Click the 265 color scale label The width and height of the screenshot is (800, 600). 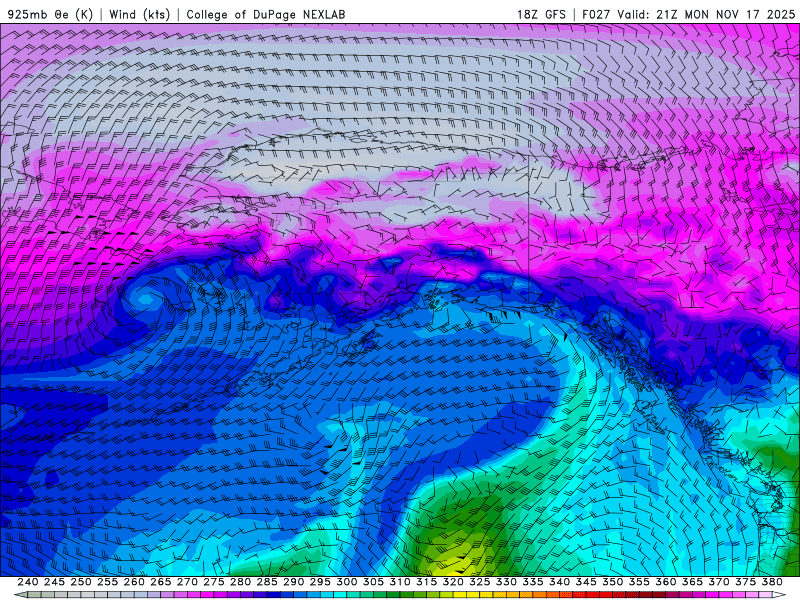(x=160, y=582)
